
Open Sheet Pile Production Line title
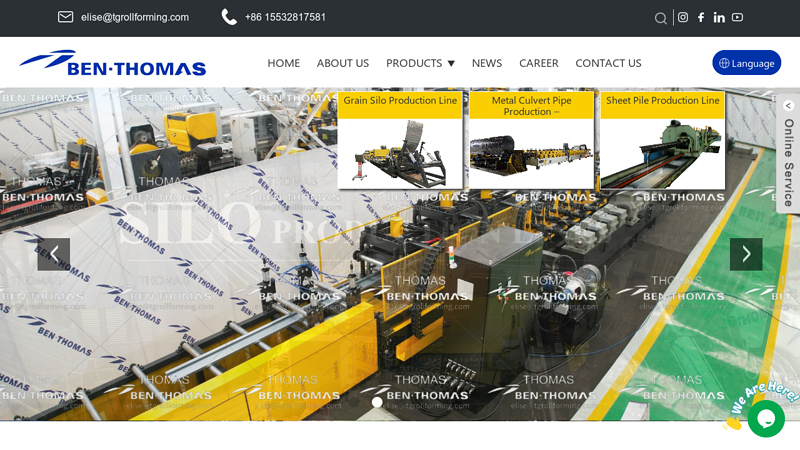(x=662, y=101)
